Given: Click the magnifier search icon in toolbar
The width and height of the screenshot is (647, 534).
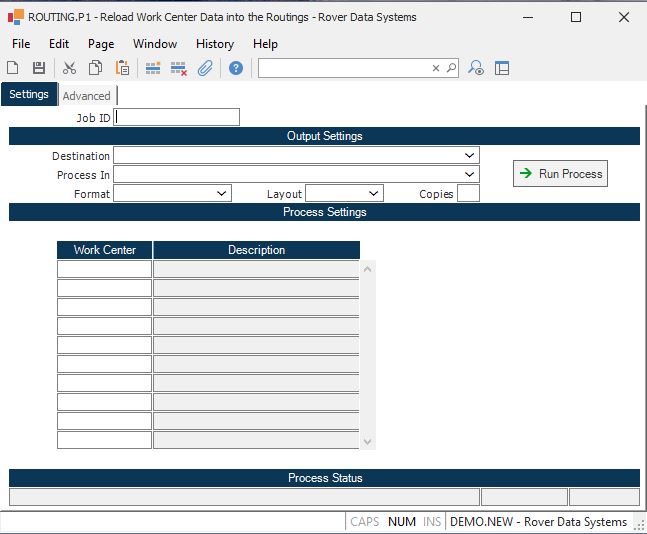Looking at the screenshot, I should point(451,68).
